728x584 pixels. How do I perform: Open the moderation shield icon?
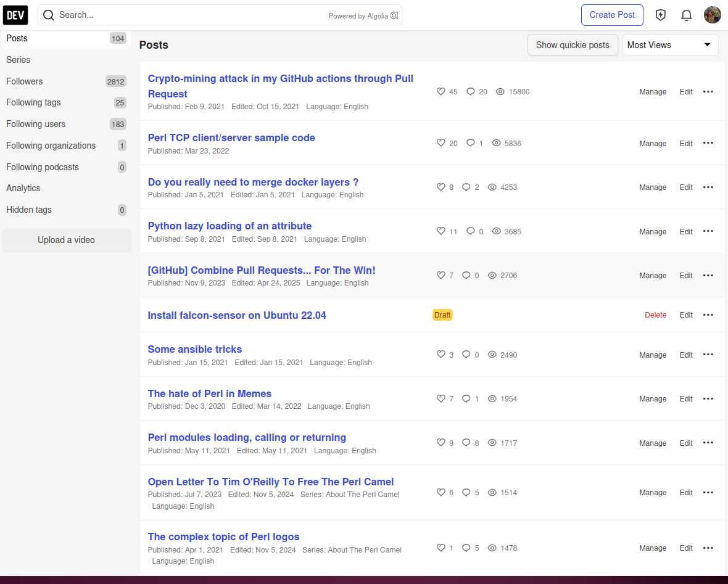click(x=661, y=15)
